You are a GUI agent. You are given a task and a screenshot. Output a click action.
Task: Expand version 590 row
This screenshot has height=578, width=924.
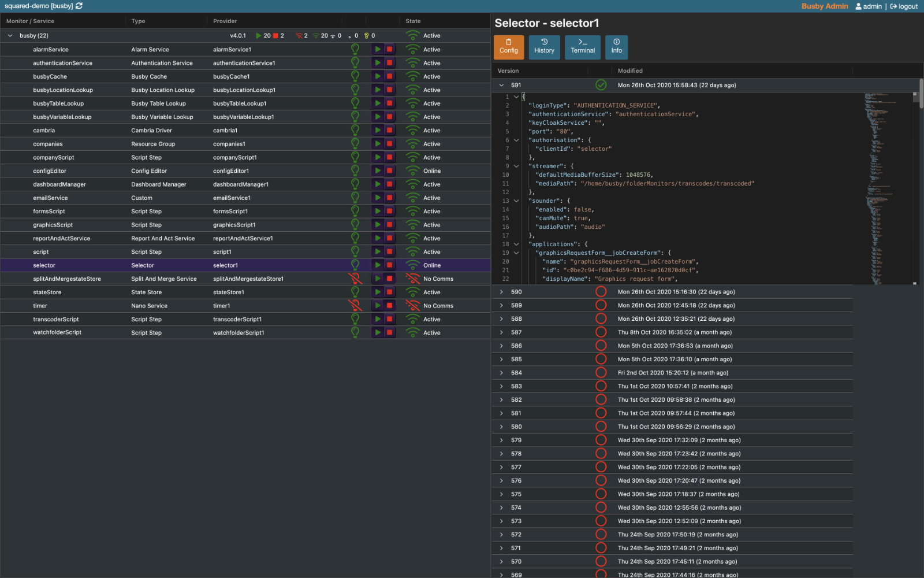[x=501, y=292]
